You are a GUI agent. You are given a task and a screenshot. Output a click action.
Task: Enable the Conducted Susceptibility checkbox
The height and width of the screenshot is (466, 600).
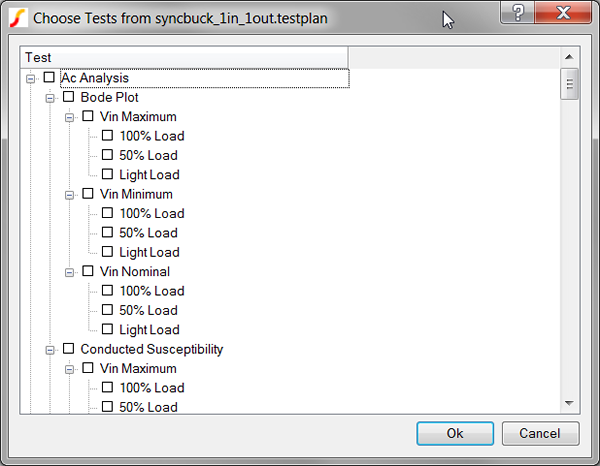68,349
